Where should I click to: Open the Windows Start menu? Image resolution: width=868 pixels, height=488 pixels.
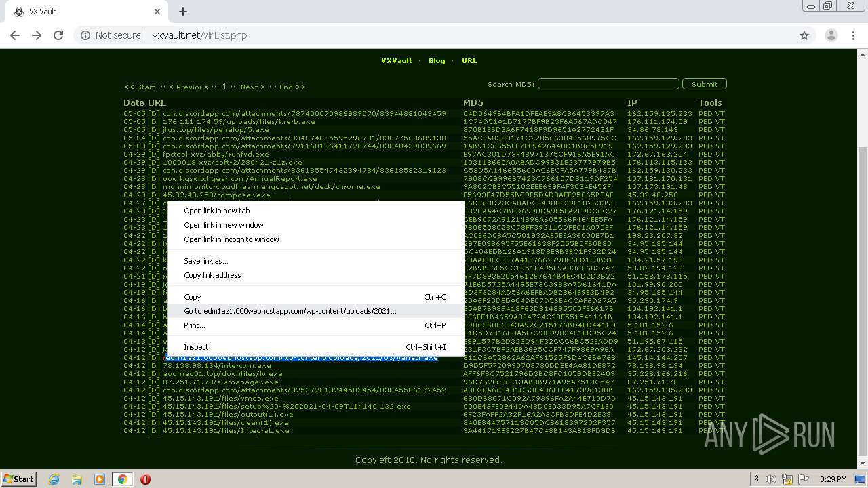pos(18,479)
